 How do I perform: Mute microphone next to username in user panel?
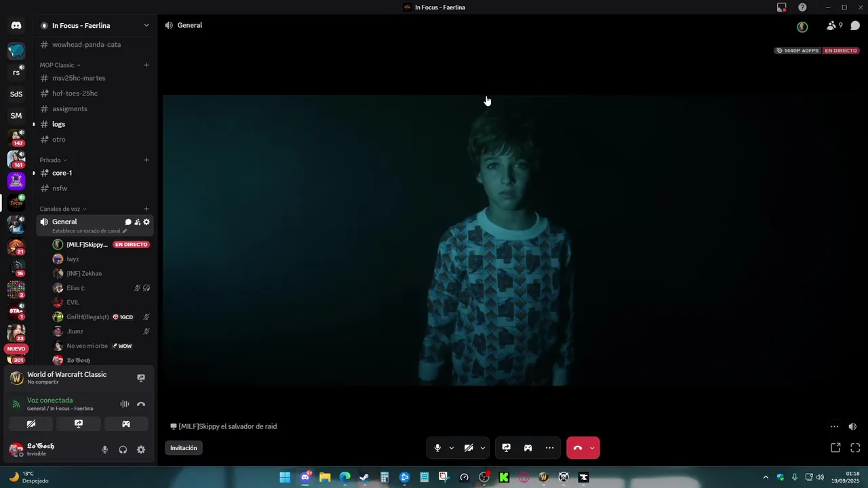104,449
